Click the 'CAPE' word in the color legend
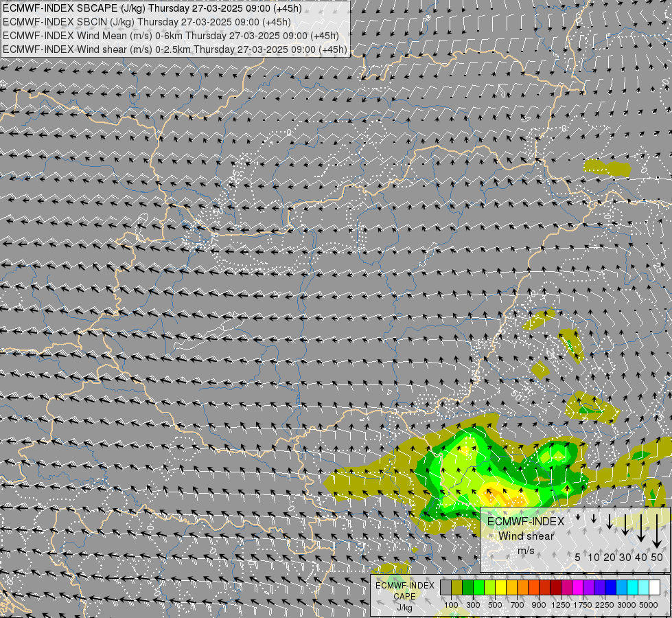The image size is (672, 618). [x=404, y=597]
